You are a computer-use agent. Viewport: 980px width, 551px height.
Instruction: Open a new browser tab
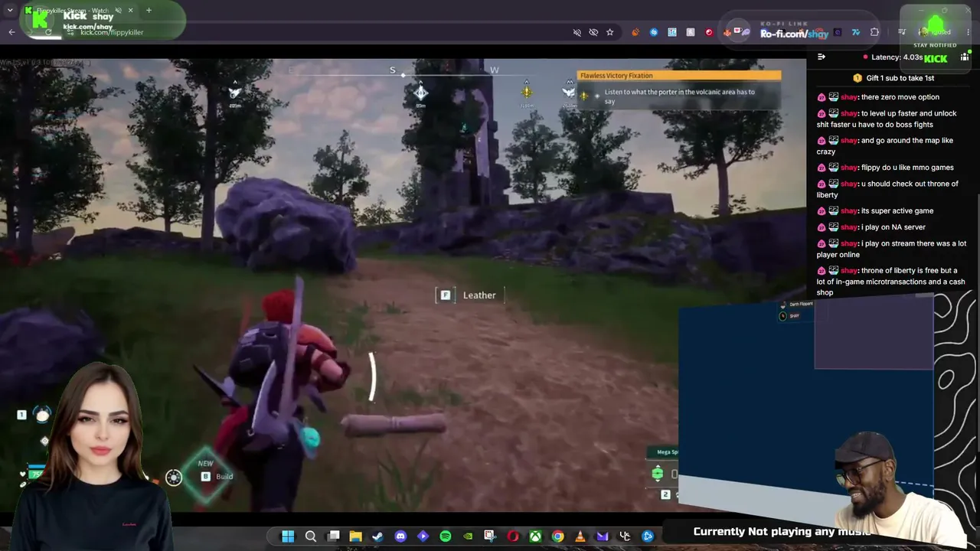coord(149,11)
